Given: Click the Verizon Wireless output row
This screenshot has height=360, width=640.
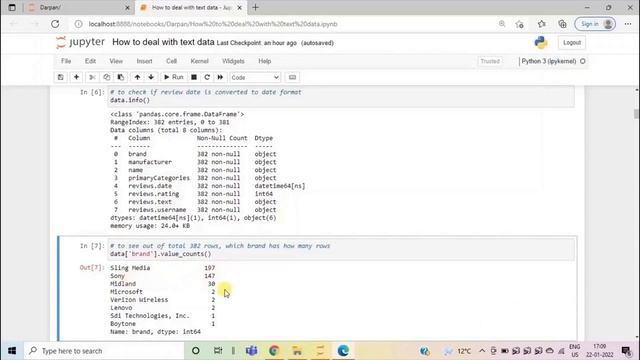Looking at the screenshot, I should [x=162, y=300].
